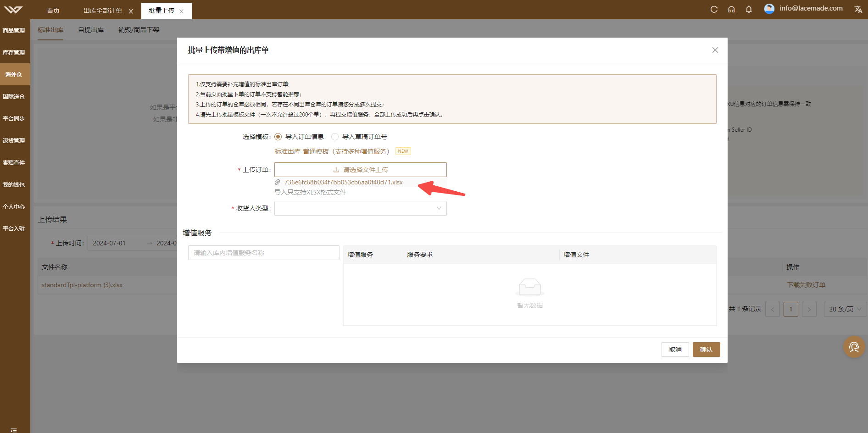
Task: Open 退货管理 in sidebar
Action: (15, 140)
